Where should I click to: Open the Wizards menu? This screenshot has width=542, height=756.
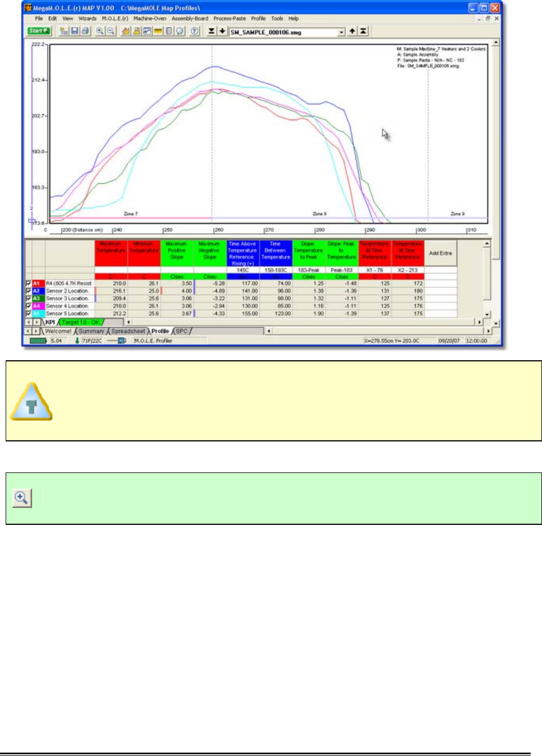point(87,19)
